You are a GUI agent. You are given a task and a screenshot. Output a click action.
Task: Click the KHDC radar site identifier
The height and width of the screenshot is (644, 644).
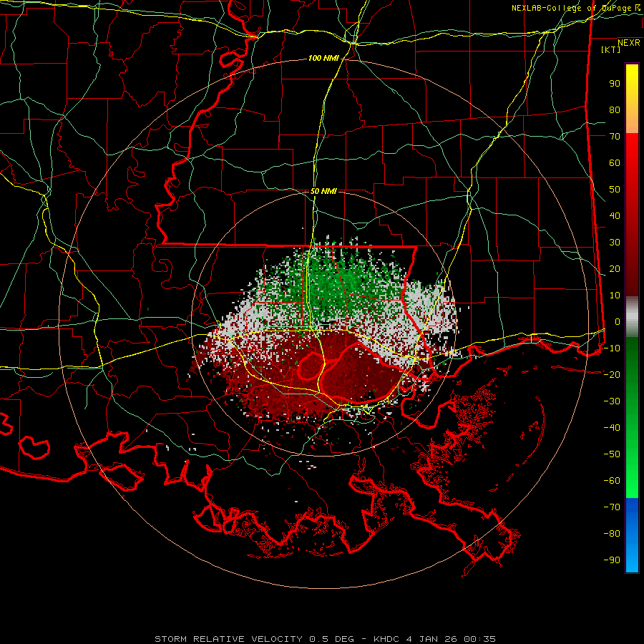[x=386, y=639]
